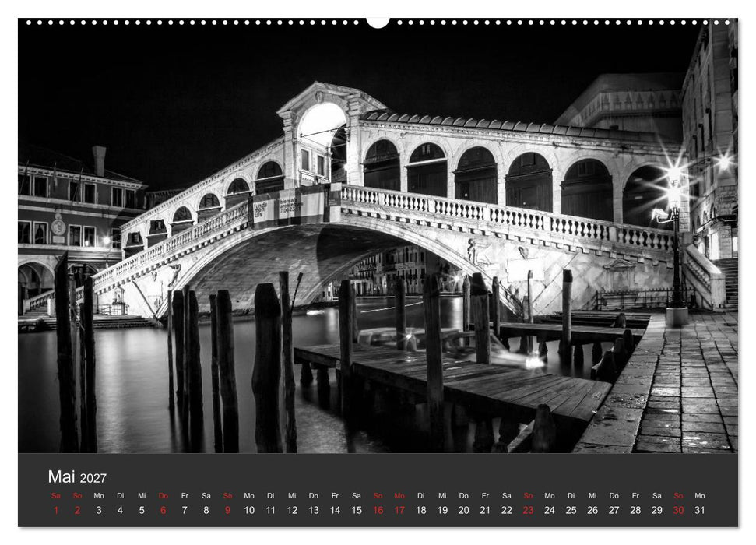Select date 21 in the calendar row

485,510
